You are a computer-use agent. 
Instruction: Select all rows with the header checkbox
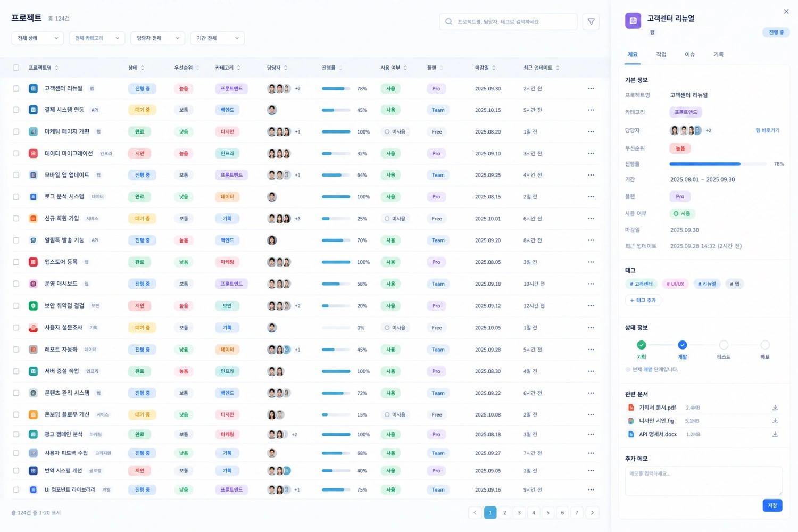click(16, 68)
